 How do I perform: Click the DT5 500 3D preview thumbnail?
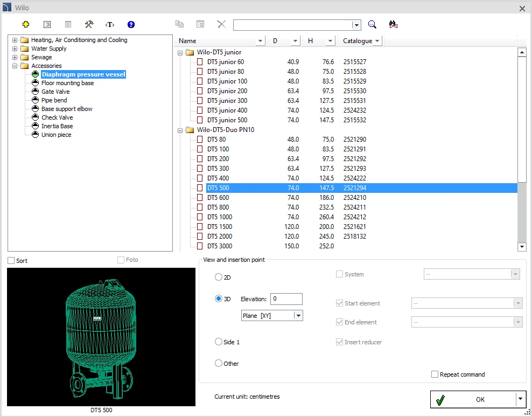101,337
